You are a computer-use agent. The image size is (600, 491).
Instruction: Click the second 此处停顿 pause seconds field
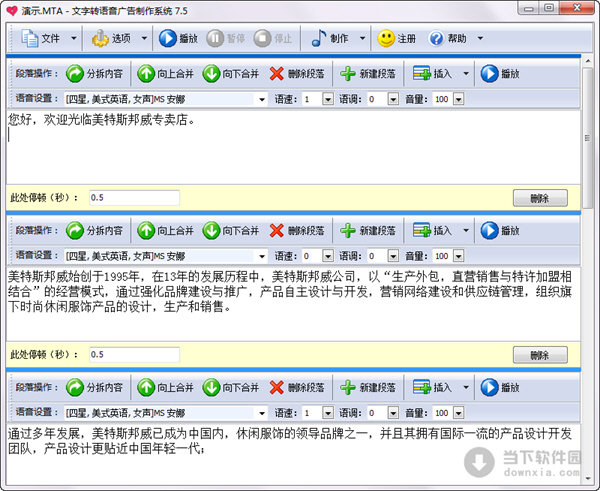point(134,354)
